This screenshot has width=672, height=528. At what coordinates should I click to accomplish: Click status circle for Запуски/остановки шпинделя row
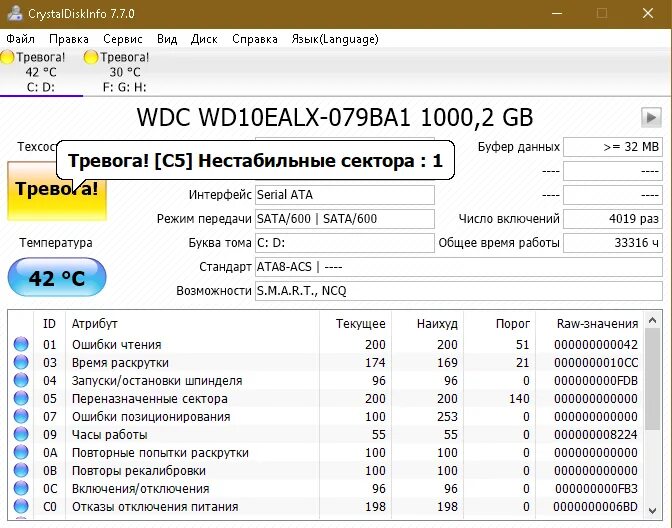[x=21, y=380]
